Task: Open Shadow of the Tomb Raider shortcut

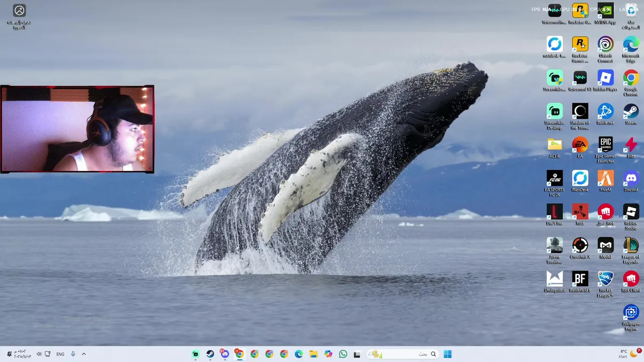Action: pos(580,117)
